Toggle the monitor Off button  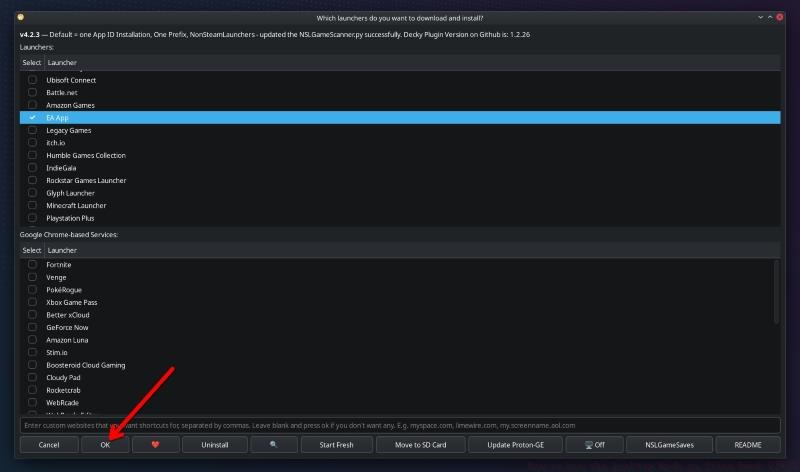pos(593,444)
